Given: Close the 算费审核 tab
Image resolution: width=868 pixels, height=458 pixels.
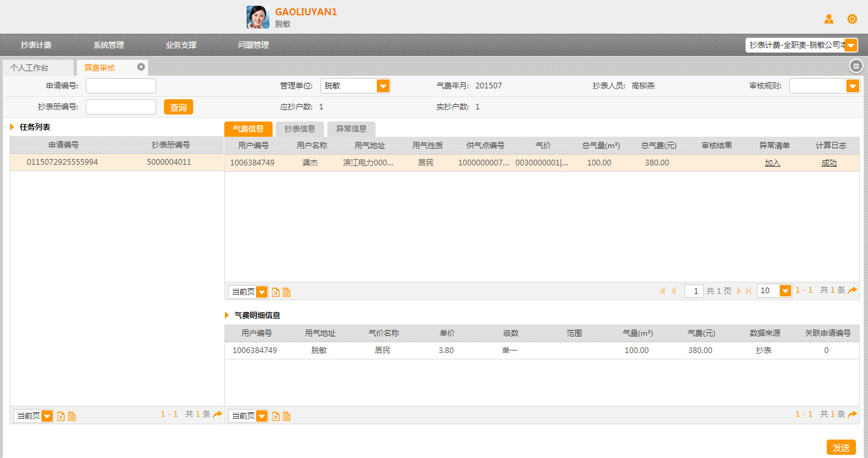Looking at the screenshot, I should tap(141, 67).
